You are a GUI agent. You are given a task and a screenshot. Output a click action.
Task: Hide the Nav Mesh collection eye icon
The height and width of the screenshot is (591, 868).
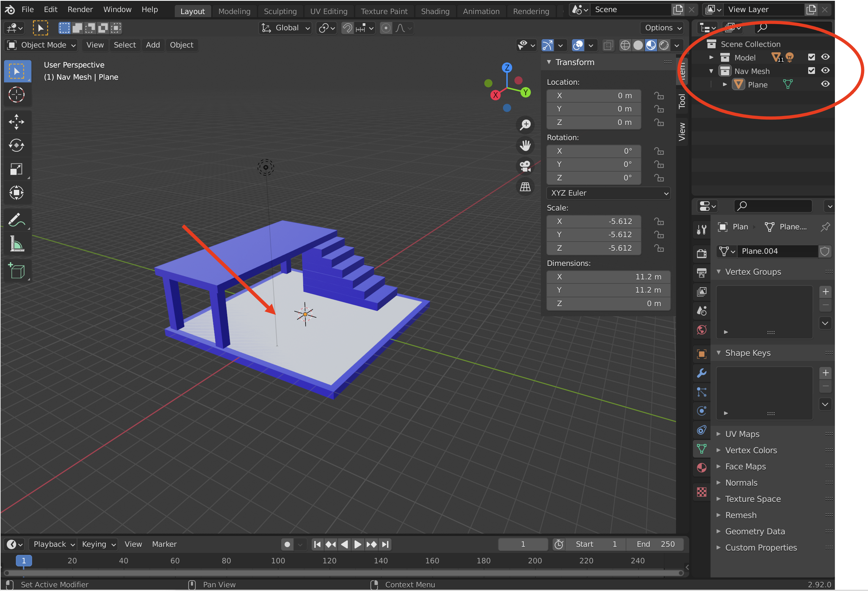[x=825, y=70]
